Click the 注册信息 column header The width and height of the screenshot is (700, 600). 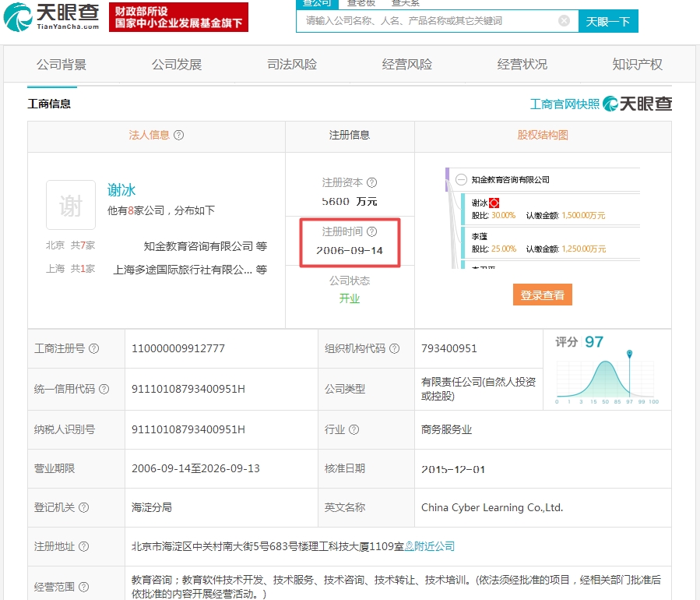point(350,135)
